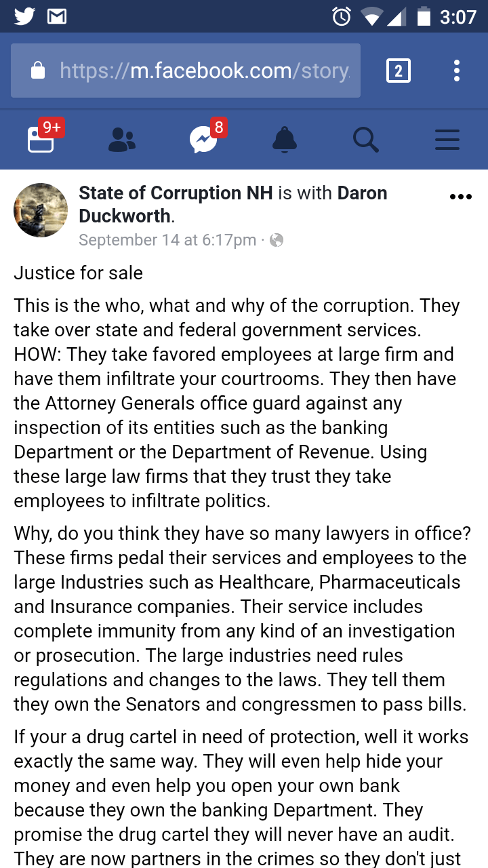The width and height of the screenshot is (488, 868).
Task: Tap the State of Corruption NH avatar
Action: click(x=41, y=210)
